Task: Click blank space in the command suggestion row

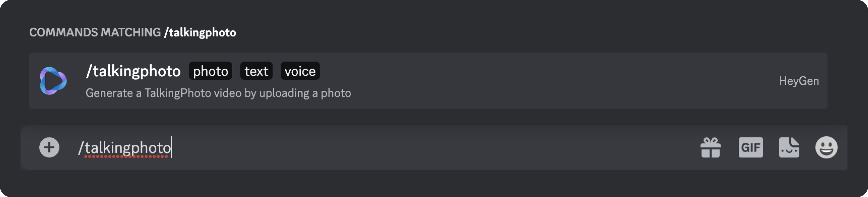Action: [539, 81]
